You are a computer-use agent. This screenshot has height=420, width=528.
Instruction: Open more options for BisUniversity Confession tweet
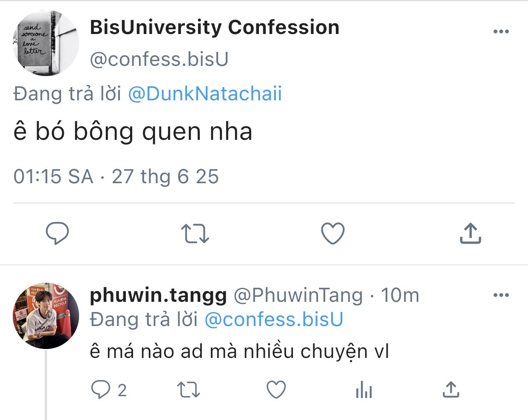coord(501,31)
